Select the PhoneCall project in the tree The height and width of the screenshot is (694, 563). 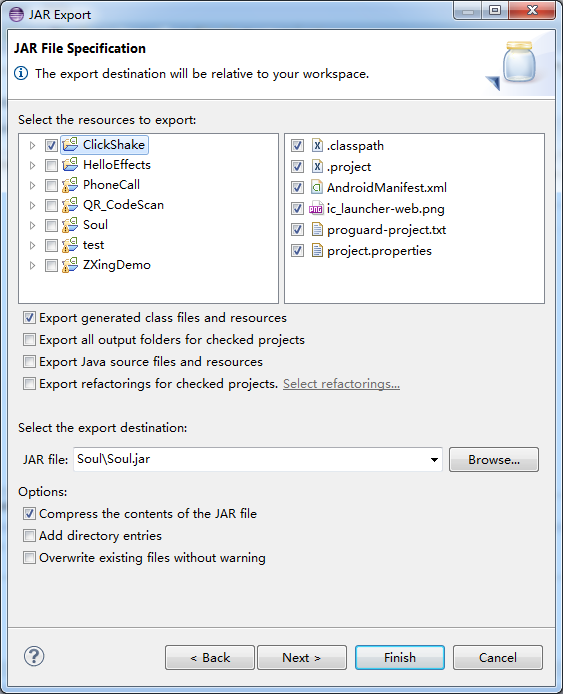point(111,185)
